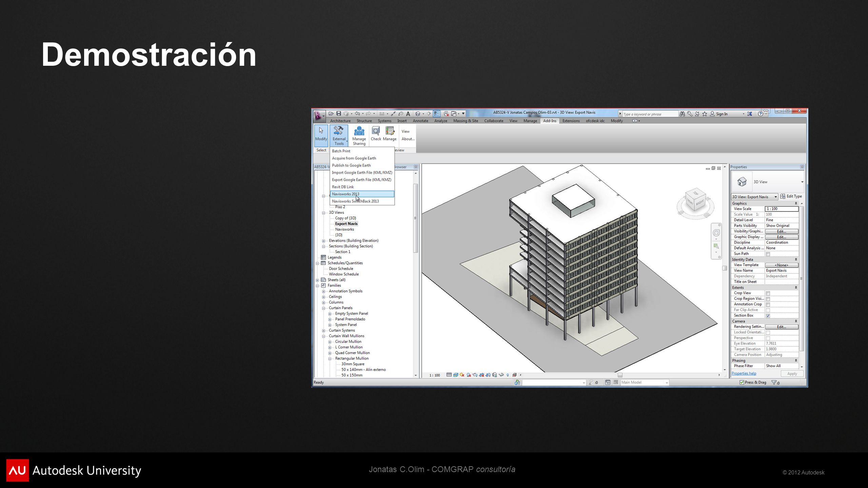This screenshot has width=868, height=488.
Task: Click the Save disk icon
Action: pos(338,114)
